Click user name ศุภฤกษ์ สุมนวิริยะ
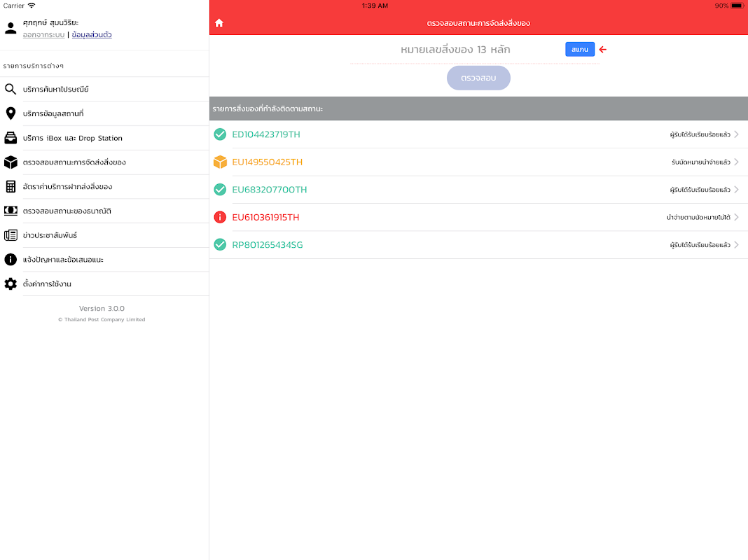 [x=50, y=22]
